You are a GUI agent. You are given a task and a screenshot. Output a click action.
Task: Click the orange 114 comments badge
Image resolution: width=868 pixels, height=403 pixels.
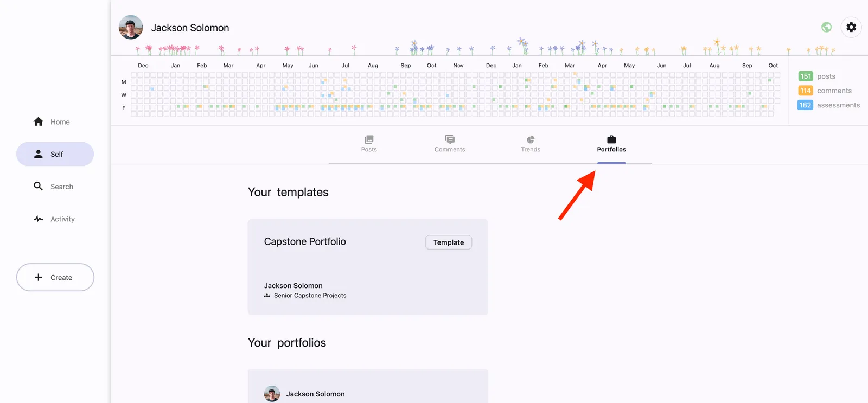(x=806, y=91)
